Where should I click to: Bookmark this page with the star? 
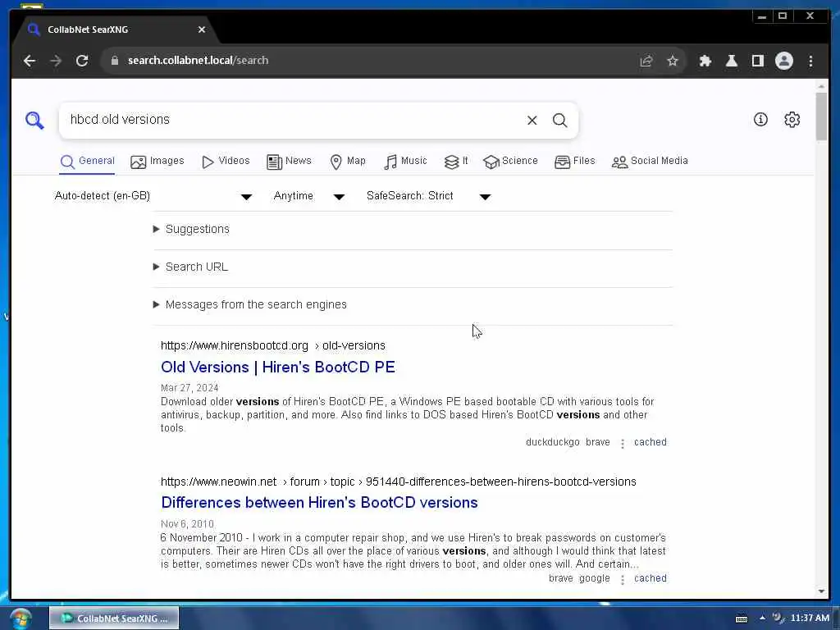click(x=673, y=61)
